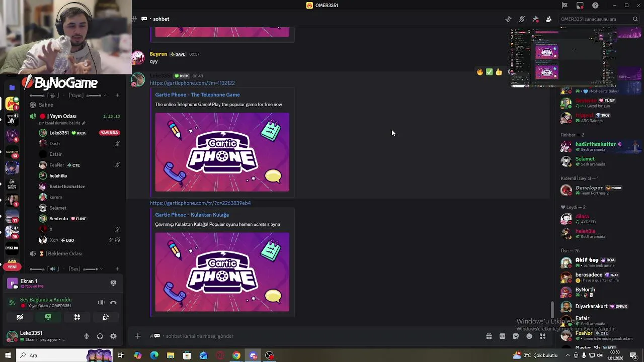Select Leke3351 in voice channel list
Image resolution: width=644 pixels, height=362 pixels.
79,133
